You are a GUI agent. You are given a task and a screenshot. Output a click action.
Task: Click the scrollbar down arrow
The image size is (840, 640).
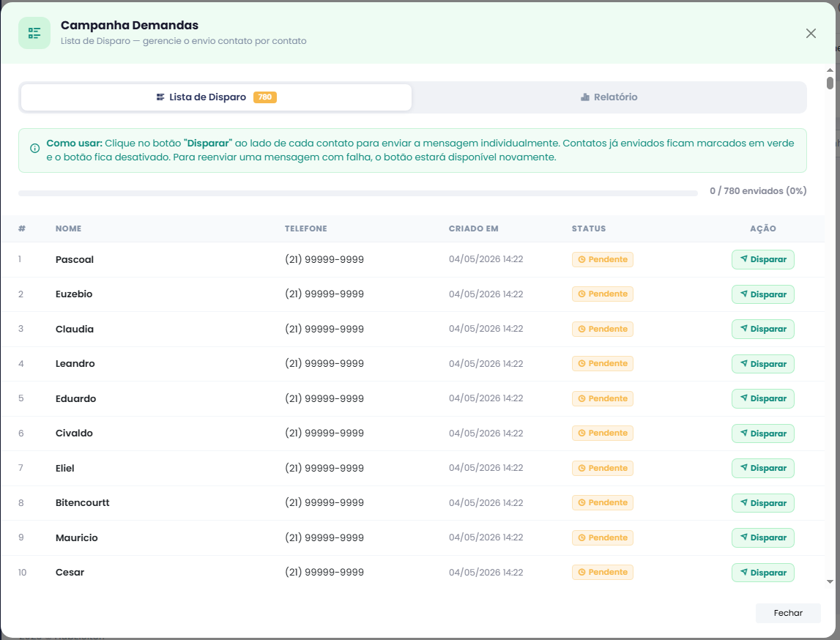pyautogui.click(x=830, y=581)
